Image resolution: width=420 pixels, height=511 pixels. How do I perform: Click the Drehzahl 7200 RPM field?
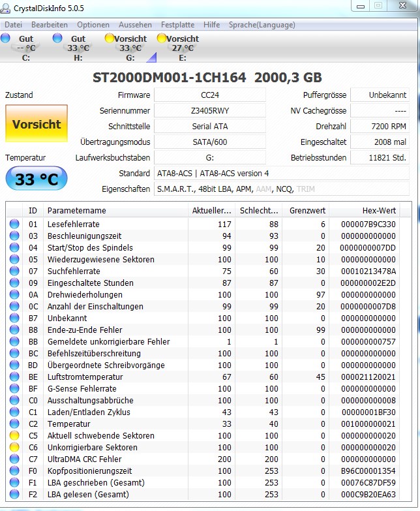(x=380, y=127)
